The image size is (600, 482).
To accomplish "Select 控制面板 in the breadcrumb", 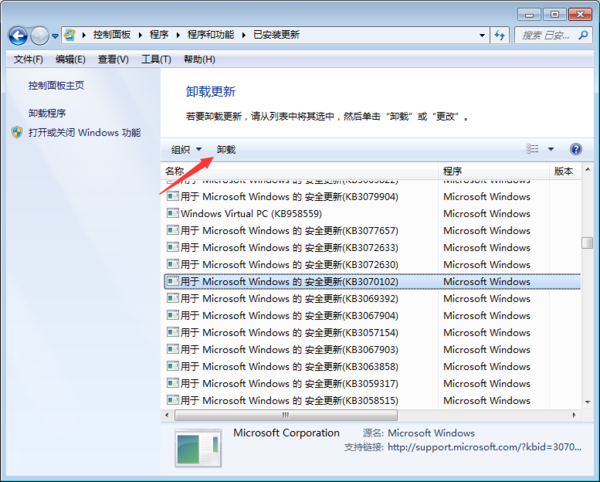I will [x=112, y=35].
